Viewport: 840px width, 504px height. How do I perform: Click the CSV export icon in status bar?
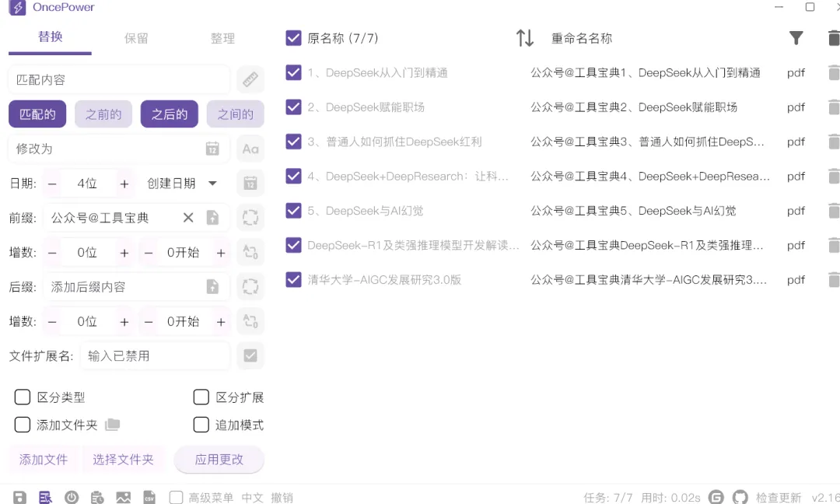[x=149, y=498]
